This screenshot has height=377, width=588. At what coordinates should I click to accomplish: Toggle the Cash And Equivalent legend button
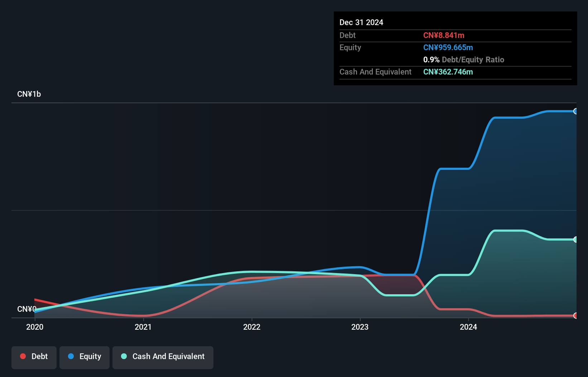(x=163, y=357)
